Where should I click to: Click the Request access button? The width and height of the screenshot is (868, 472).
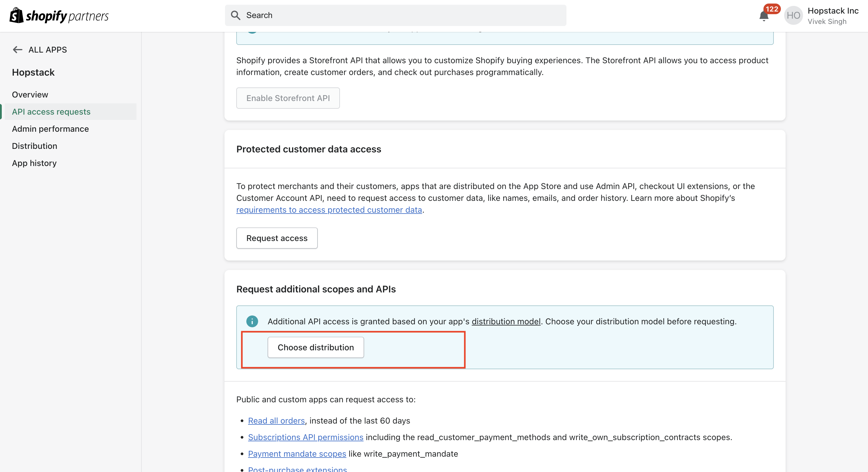[x=277, y=238]
